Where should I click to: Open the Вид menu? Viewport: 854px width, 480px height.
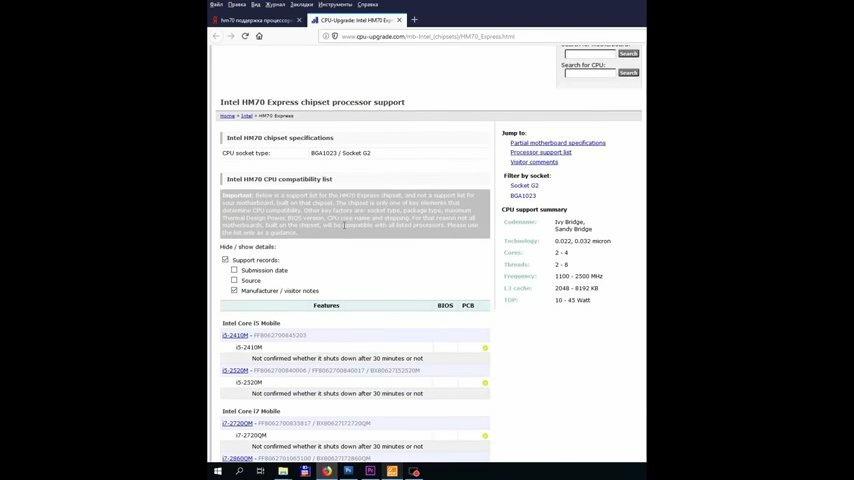click(x=255, y=4)
